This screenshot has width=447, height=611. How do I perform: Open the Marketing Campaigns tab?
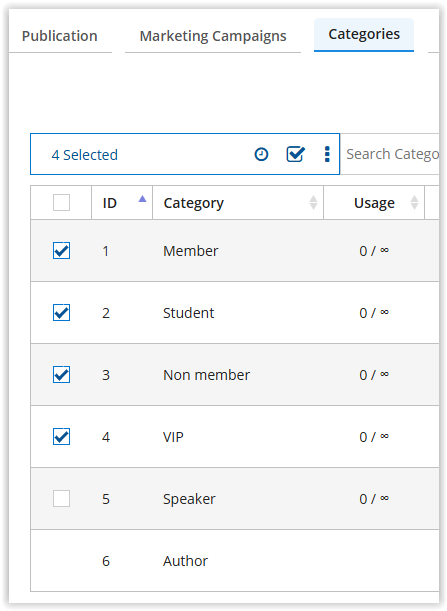point(213,36)
